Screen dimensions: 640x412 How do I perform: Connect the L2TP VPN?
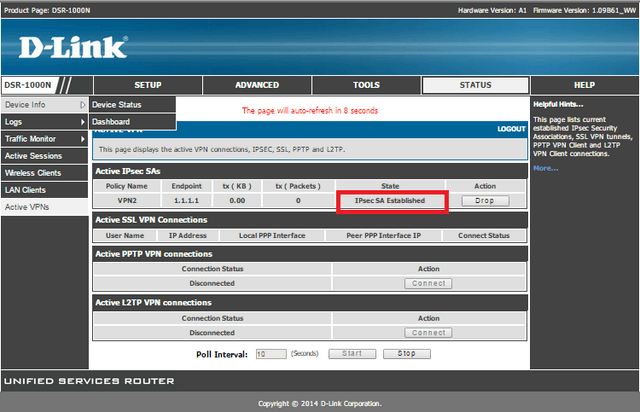(429, 333)
